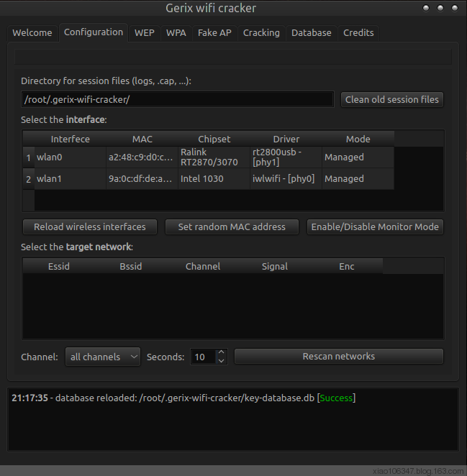View the Credits tab
The width and height of the screenshot is (467, 476).
pyautogui.click(x=358, y=33)
